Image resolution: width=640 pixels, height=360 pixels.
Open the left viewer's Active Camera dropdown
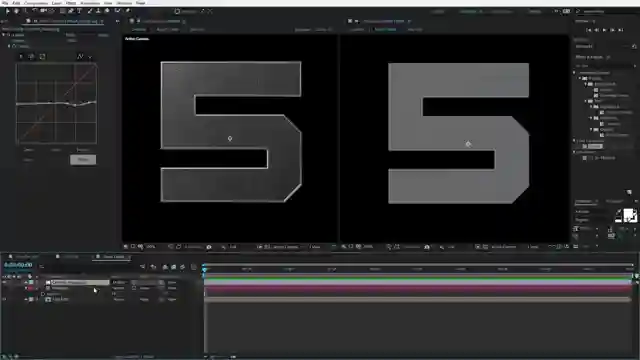(286, 247)
